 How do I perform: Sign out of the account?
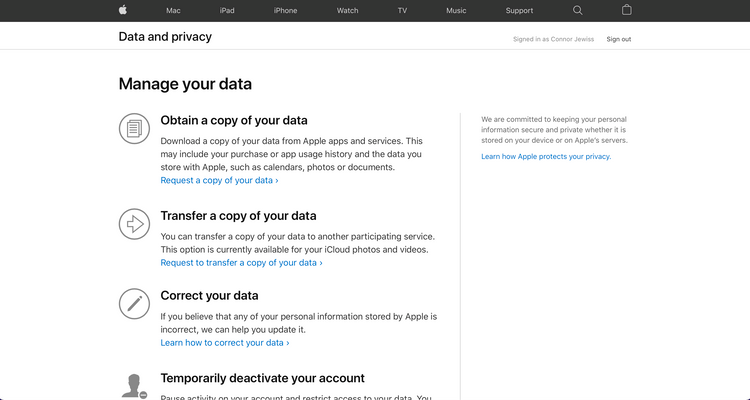(619, 39)
